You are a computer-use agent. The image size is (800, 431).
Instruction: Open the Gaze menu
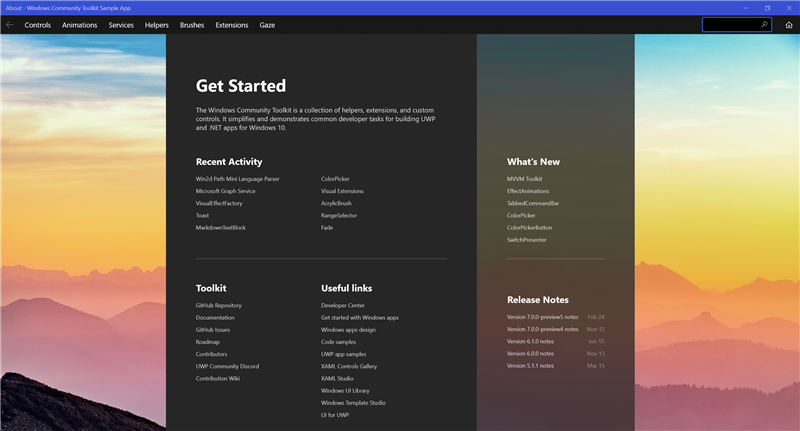click(267, 24)
